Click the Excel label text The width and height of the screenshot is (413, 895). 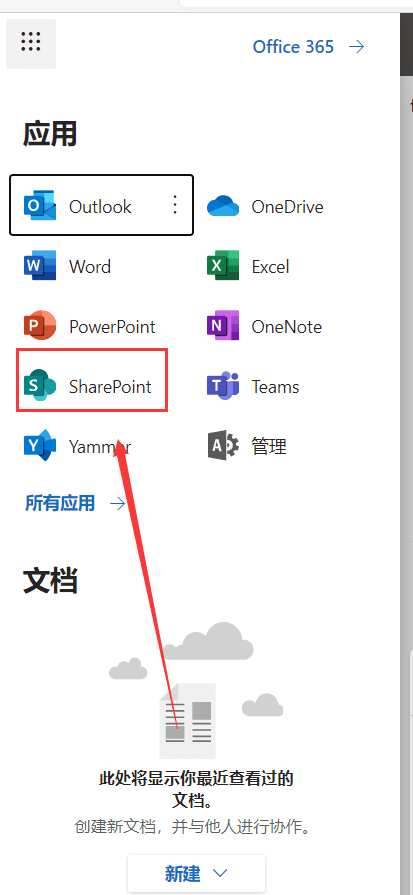[270, 266]
